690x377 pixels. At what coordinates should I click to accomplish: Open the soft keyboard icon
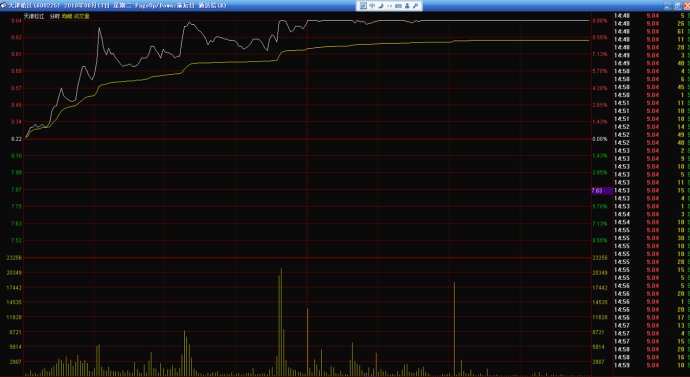[398, 6]
